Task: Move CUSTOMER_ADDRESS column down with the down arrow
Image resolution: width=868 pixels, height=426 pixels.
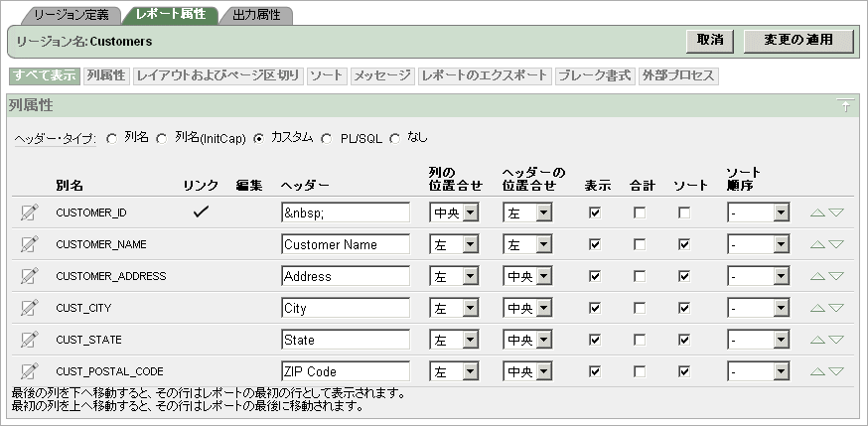Action: 836,276
